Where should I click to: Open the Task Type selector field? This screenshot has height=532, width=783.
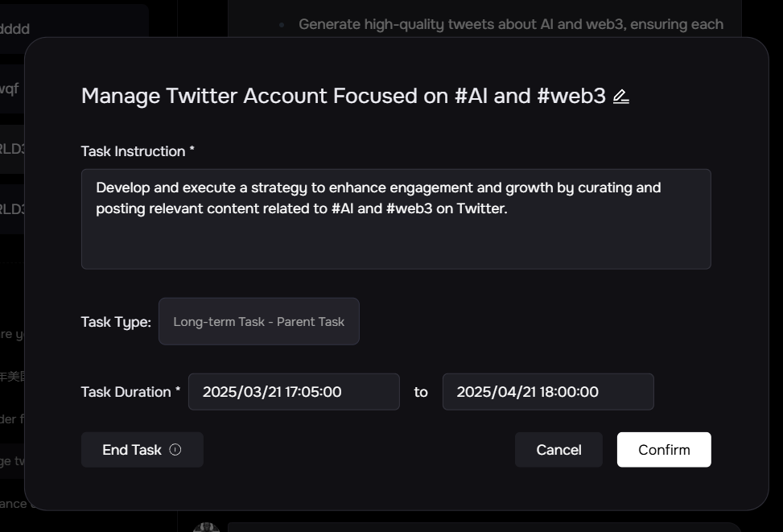[258, 322]
